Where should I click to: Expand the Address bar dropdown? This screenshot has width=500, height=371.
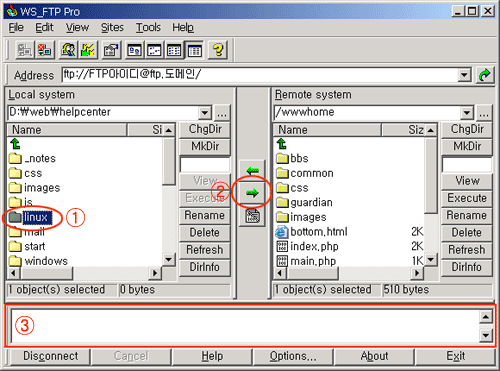click(x=464, y=75)
